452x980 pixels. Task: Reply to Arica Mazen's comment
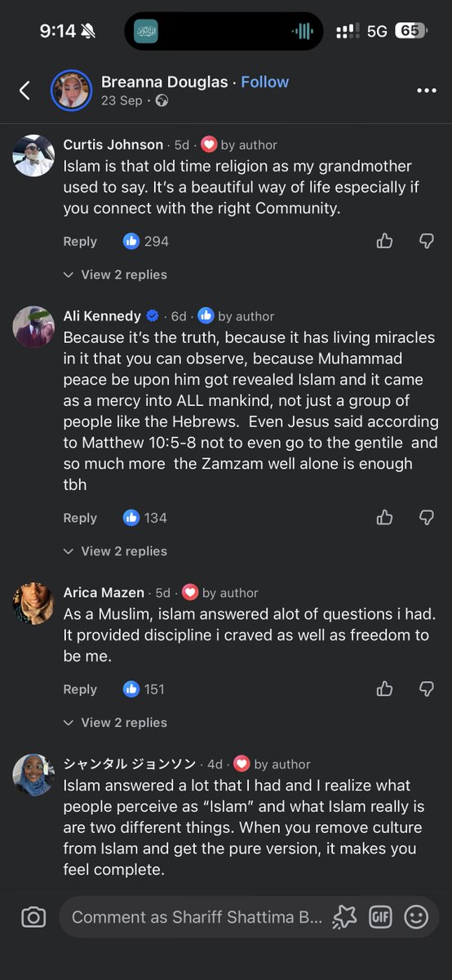click(80, 689)
